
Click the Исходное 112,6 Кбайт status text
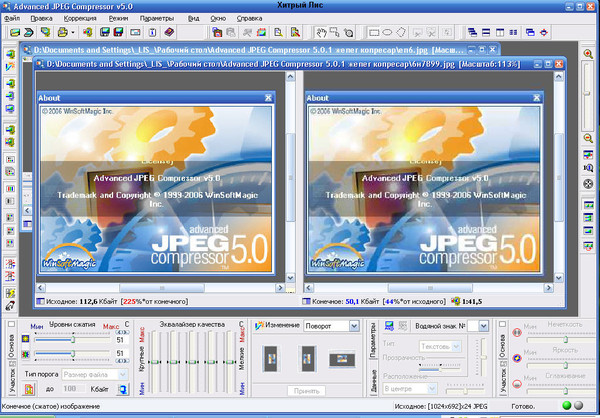(x=82, y=301)
